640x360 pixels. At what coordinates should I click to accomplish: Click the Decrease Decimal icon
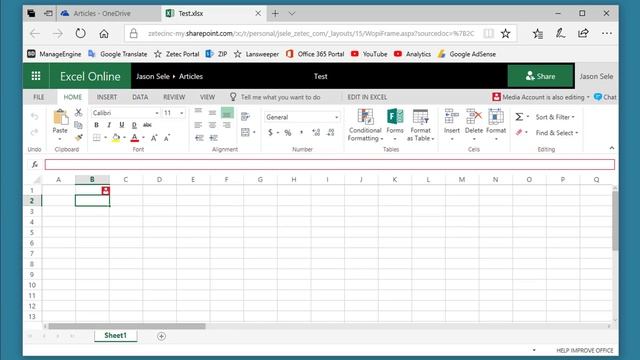tap(331, 132)
